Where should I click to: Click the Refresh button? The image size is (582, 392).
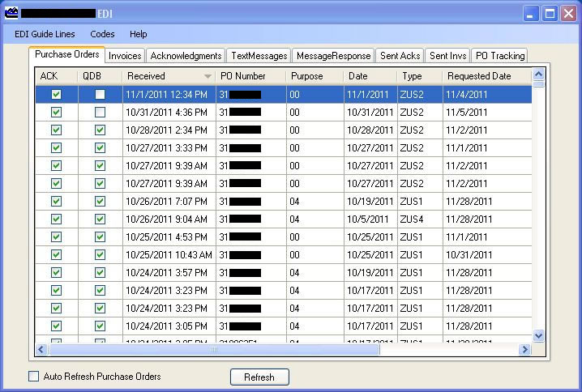(x=259, y=377)
